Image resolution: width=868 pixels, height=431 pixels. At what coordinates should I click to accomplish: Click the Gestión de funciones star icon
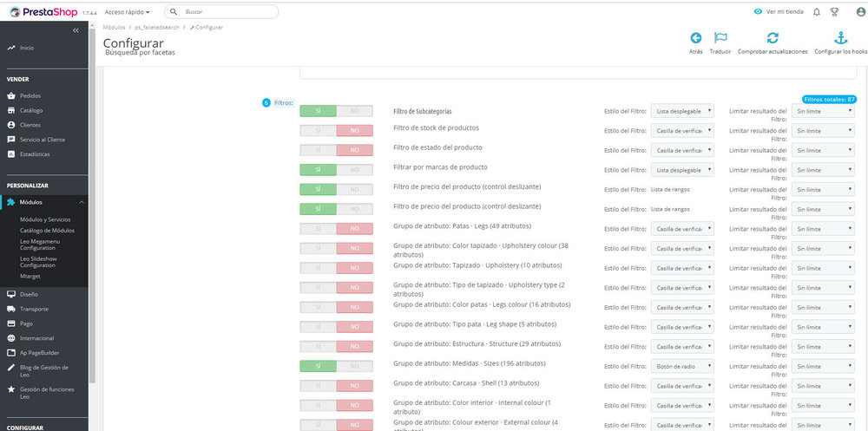[11, 389]
